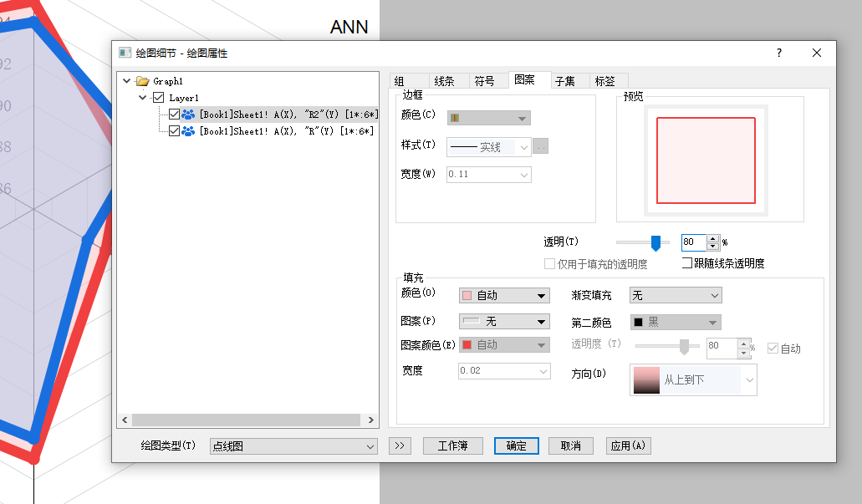Click the dialog title bar app icon
This screenshot has height=504, width=862.
125,53
